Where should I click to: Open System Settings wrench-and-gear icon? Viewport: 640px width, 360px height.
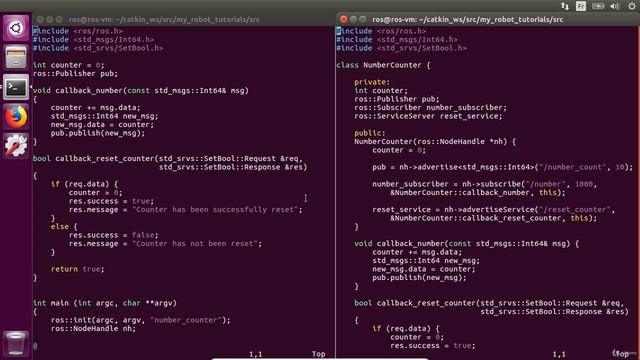pyautogui.click(x=16, y=146)
